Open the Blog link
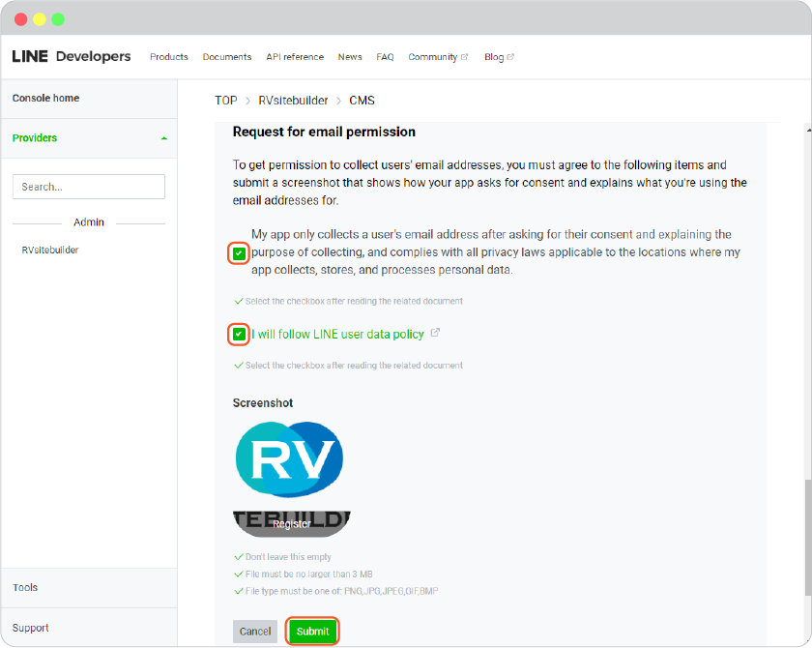The width and height of the screenshot is (812, 648). (x=494, y=57)
